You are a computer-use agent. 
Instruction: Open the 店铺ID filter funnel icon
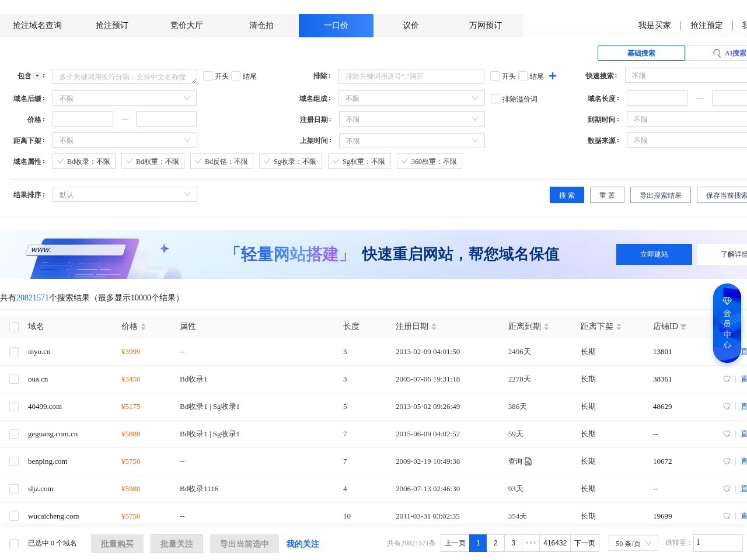(x=683, y=327)
